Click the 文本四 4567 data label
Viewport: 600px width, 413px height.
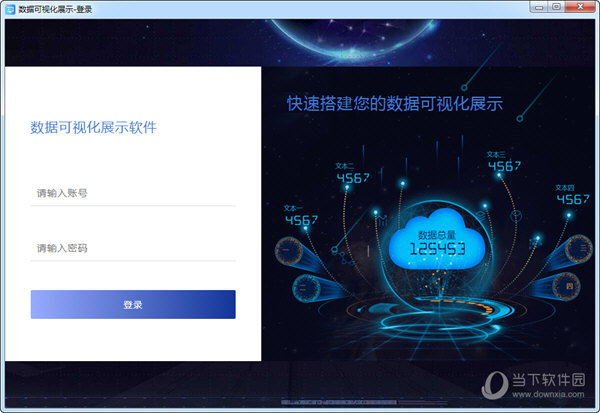[x=572, y=195]
